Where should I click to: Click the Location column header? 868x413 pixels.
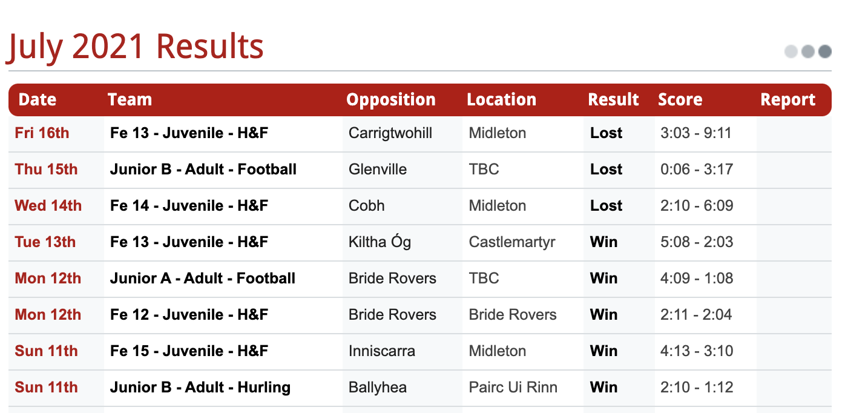click(501, 100)
